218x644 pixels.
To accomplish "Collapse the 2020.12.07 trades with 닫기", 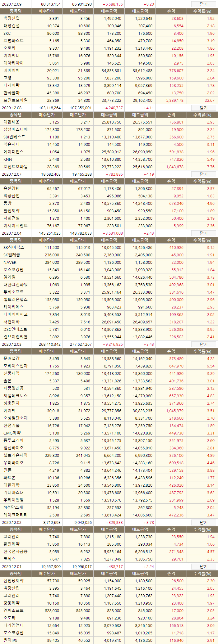I will (x=203, y=174).
